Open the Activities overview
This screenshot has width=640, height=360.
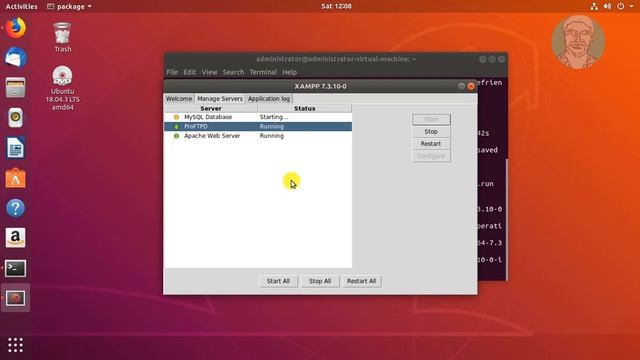[x=21, y=6]
